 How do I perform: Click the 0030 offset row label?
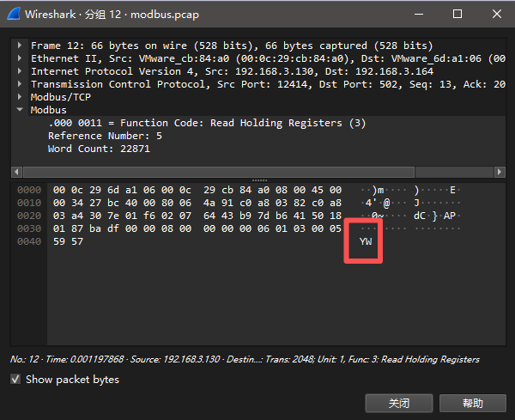click(x=28, y=228)
